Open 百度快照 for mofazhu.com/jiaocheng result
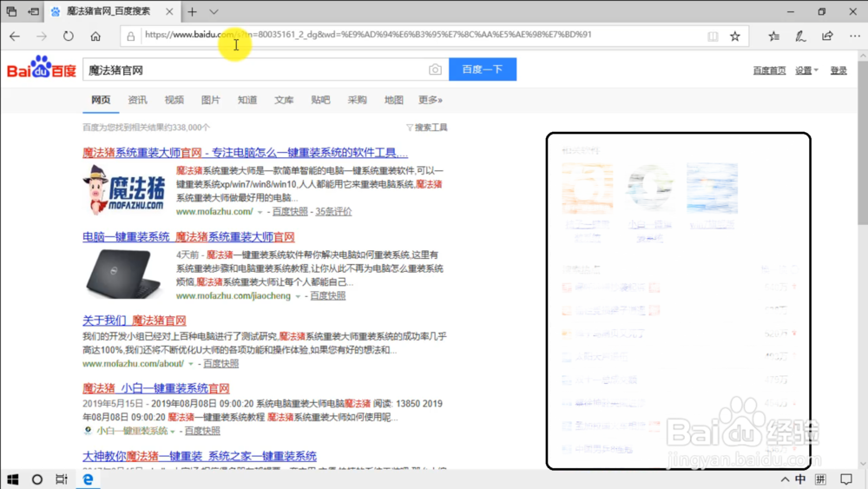This screenshot has width=868, height=489. (328, 295)
